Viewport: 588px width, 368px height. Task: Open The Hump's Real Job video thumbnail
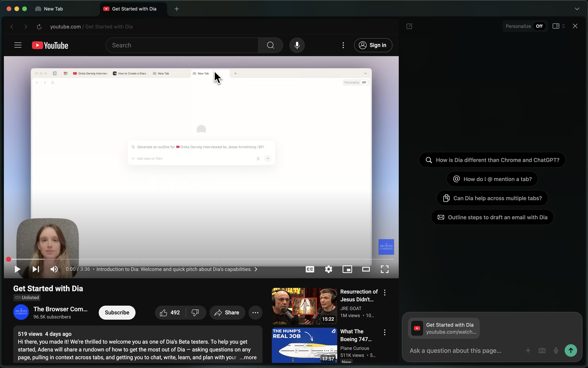[x=304, y=345]
